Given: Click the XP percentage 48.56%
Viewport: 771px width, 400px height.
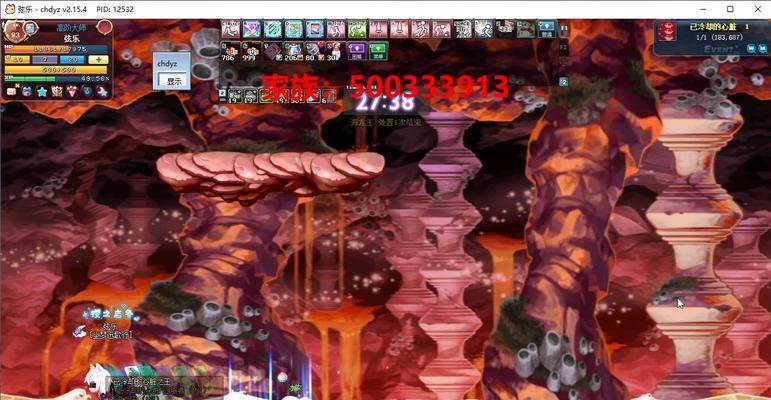Looking at the screenshot, I should [95, 79].
